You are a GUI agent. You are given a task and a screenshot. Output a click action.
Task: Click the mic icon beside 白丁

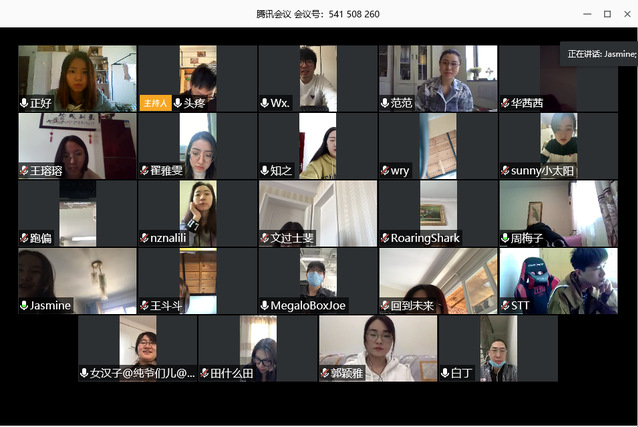click(445, 373)
